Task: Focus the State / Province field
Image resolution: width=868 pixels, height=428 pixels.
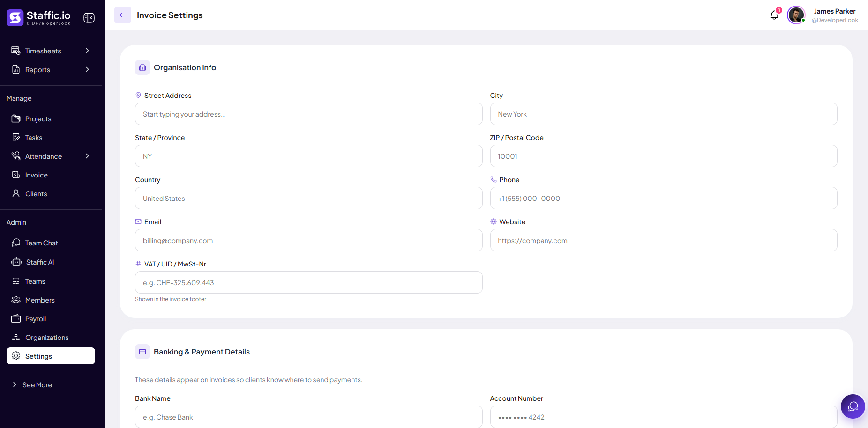Action: pos(308,156)
